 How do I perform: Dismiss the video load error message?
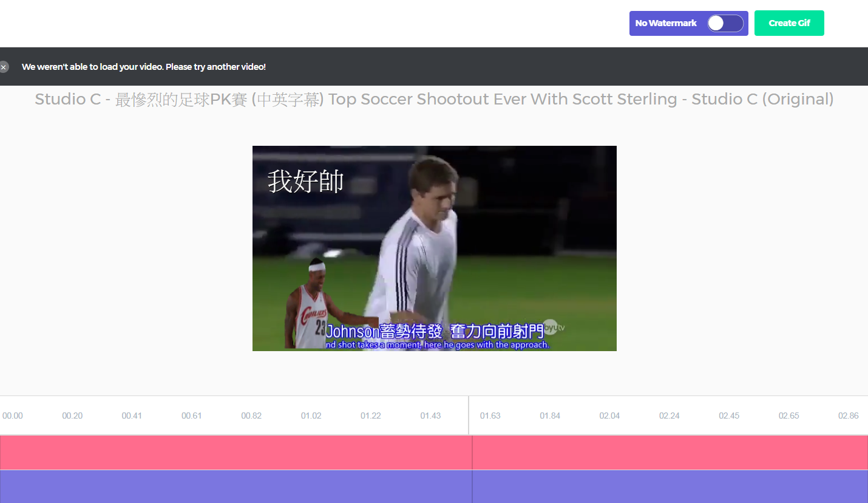click(4, 67)
